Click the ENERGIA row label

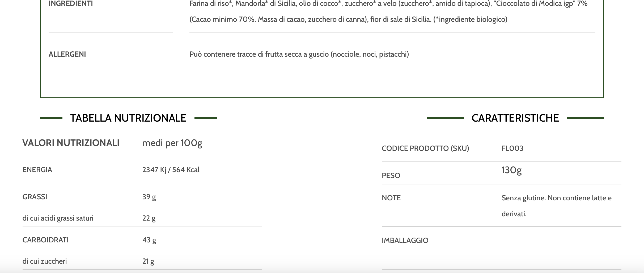tap(37, 170)
